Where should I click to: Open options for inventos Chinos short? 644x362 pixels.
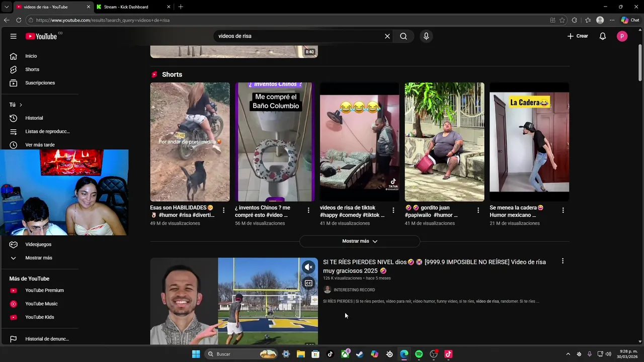coord(308,210)
